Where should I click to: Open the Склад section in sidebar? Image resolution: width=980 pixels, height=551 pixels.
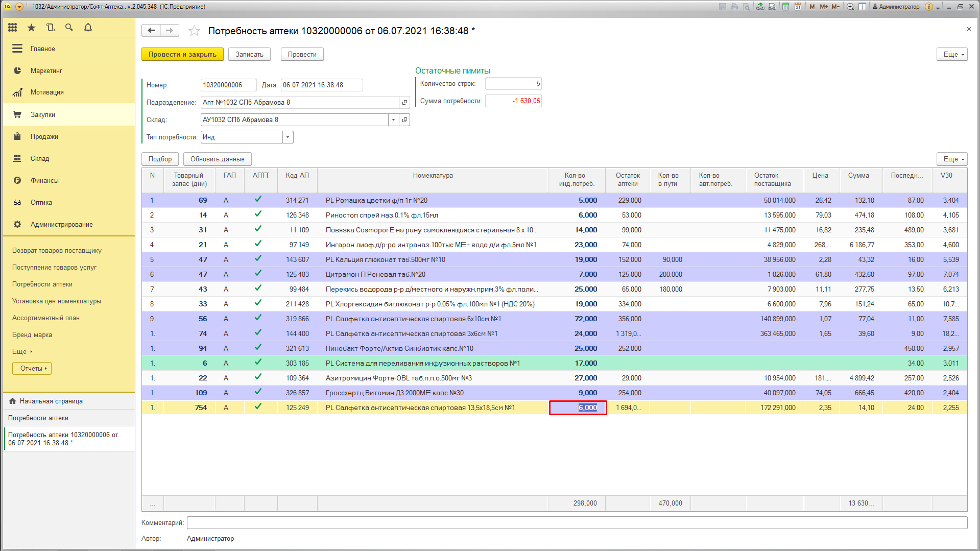coord(40,159)
